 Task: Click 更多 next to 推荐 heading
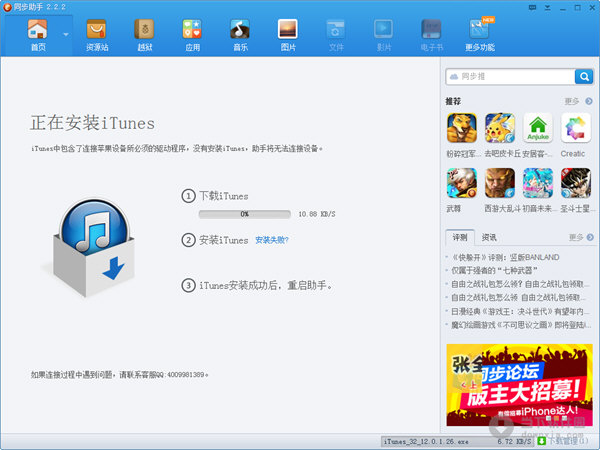pyautogui.click(x=572, y=101)
